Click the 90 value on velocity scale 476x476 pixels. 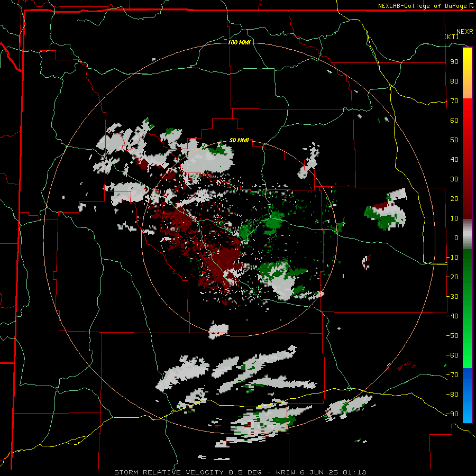(x=454, y=62)
